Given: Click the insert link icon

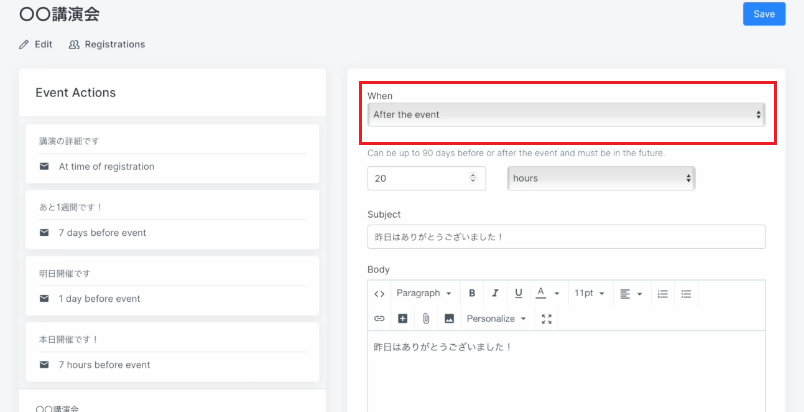Looking at the screenshot, I should coord(379,319).
